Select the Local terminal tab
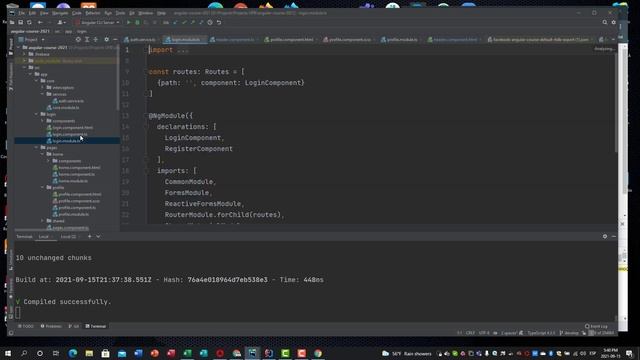 44,237
